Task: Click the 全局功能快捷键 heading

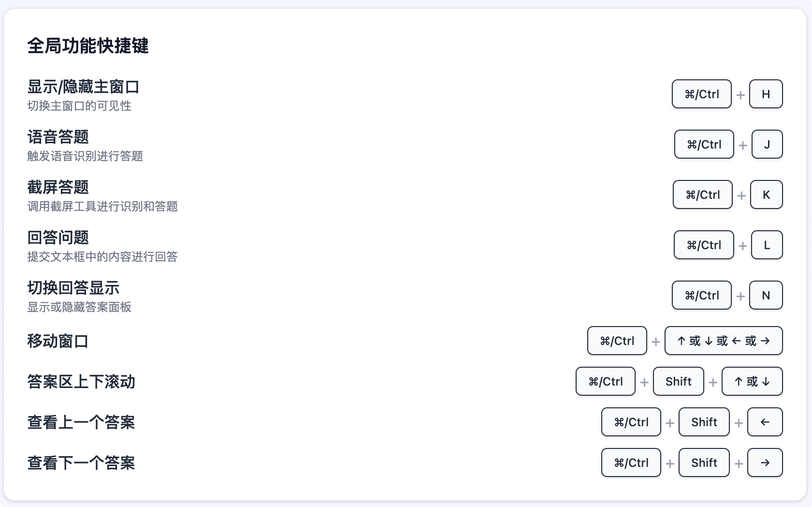Action: point(88,45)
